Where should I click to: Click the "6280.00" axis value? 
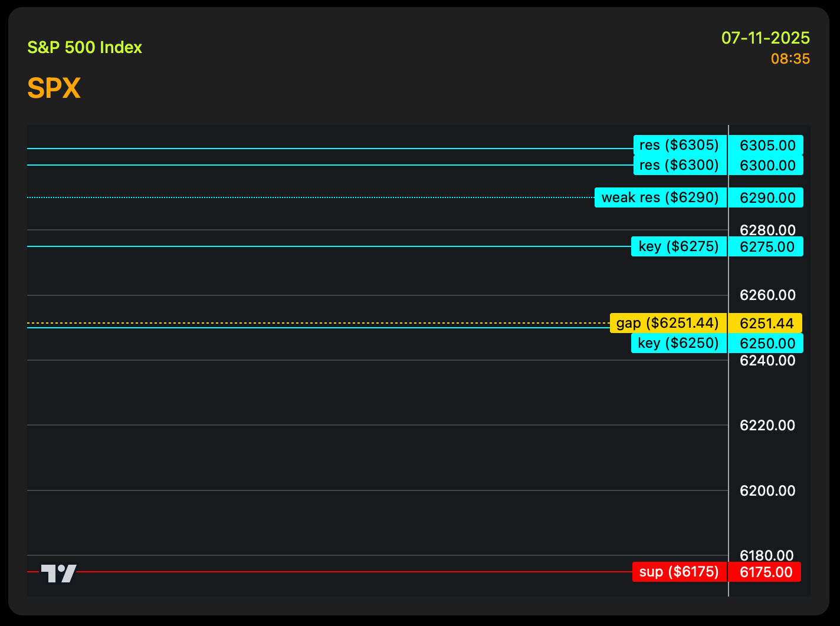click(767, 230)
